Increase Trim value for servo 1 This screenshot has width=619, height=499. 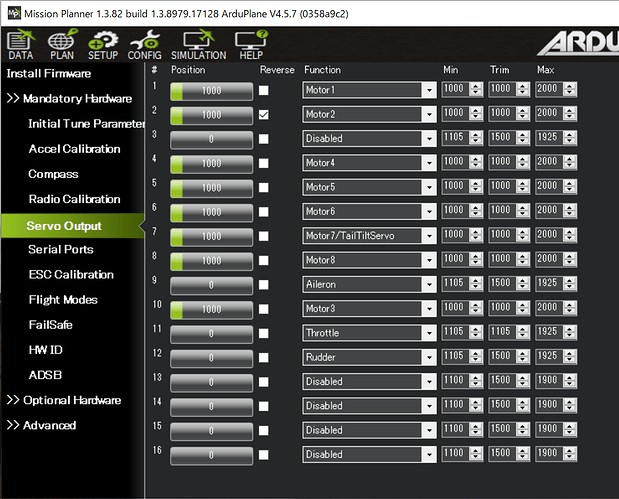tap(523, 86)
